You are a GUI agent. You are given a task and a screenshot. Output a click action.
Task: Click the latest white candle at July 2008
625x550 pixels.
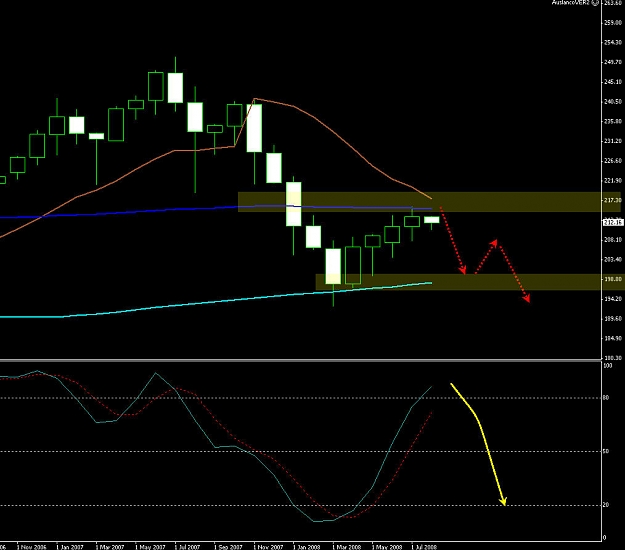coord(432,220)
